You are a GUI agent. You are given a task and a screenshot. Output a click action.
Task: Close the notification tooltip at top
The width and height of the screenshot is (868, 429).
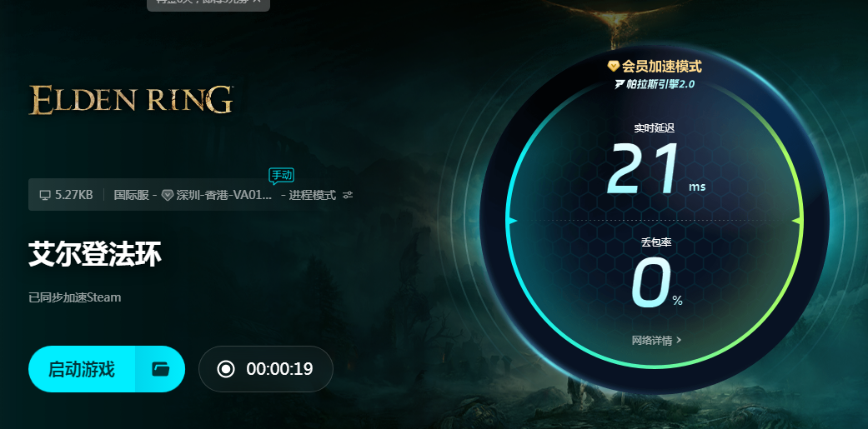point(257,2)
